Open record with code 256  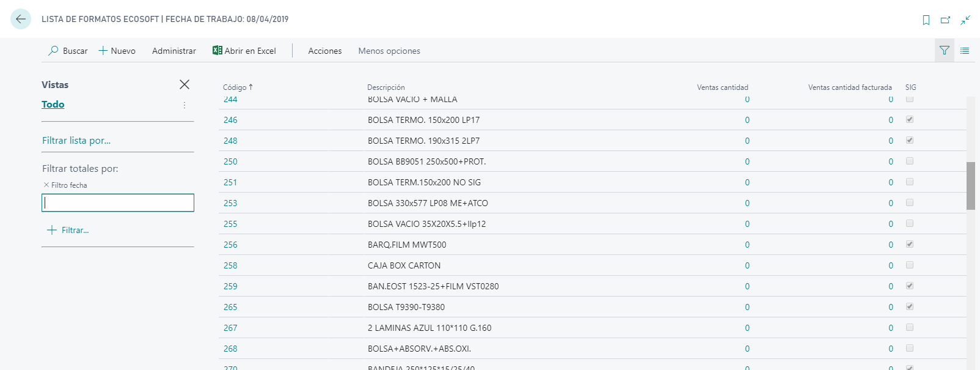coord(230,245)
